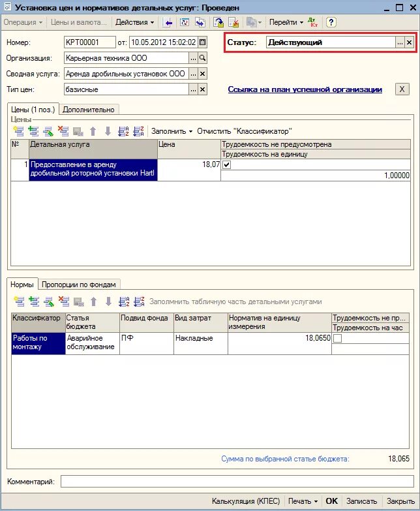This screenshot has height=511, width=420.
Task: Click the unpost document icon with red cross
Action: (233, 22)
